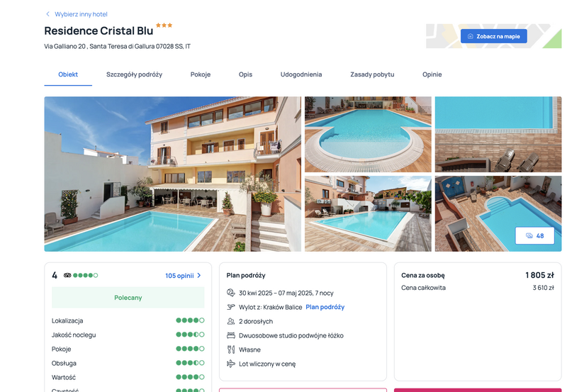The height and width of the screenshot is (392, 567).
Task: Click the departure plane icon near Kraków Balice
Action: (231, 307)
